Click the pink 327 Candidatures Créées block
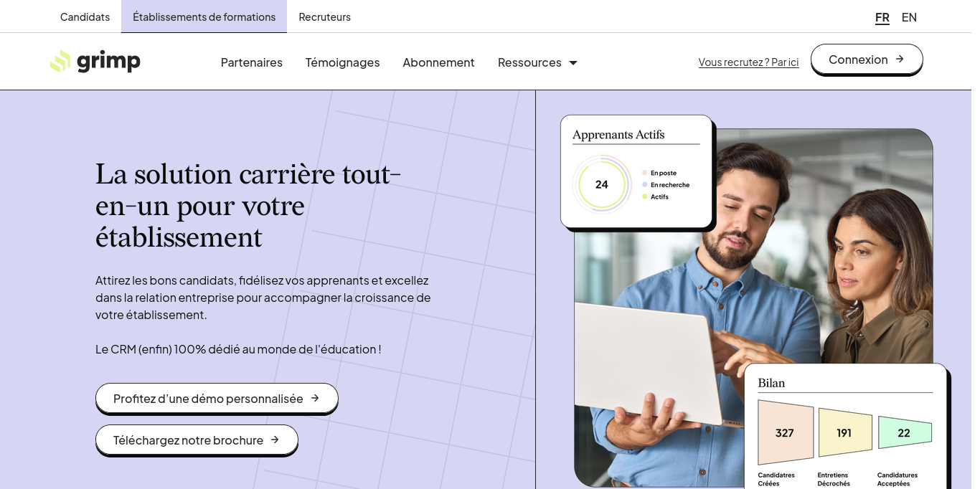The image size is (980, 489). tap(785, 433)
